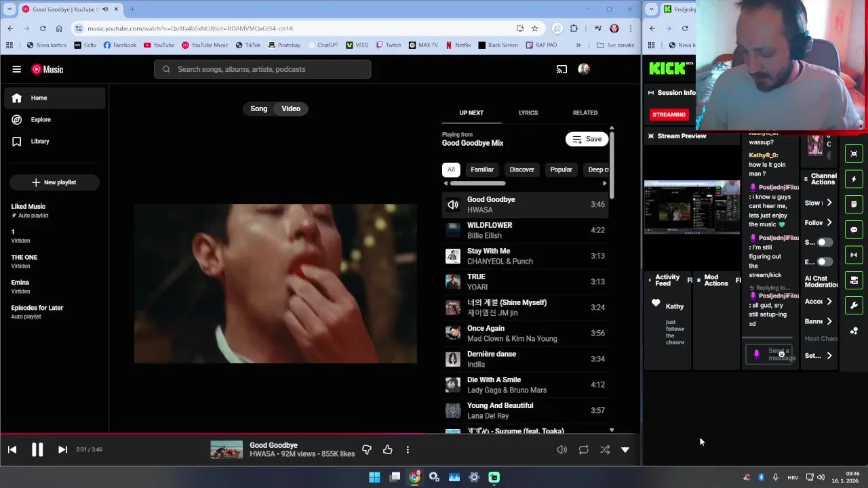Open Chrome extensions puzzle icon

[574, 28]
